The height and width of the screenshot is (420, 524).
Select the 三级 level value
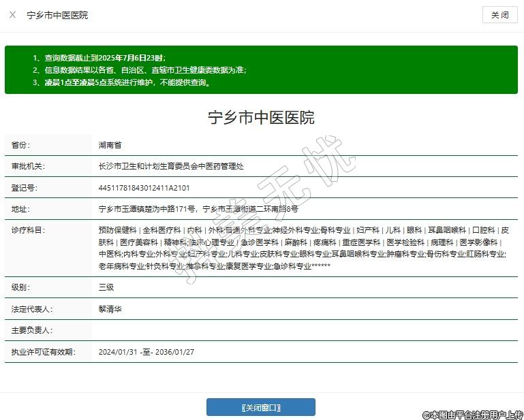(106, 287)
